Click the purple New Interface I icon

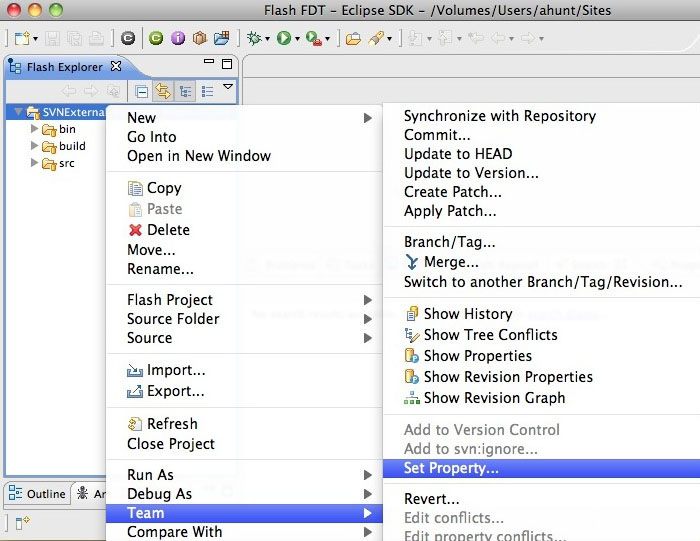click(x=178, y=38)
